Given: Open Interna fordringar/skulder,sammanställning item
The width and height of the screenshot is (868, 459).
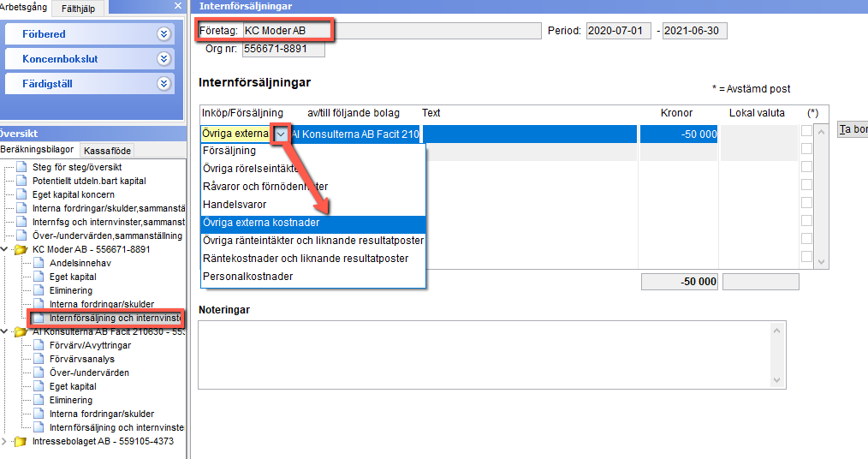Looking at the screenshot, I should (109, 208).
